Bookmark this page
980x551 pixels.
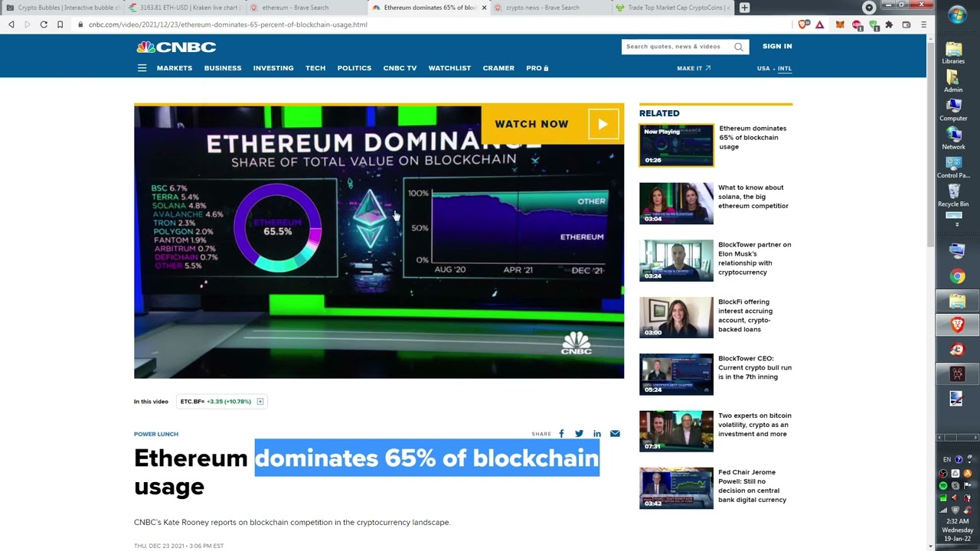tap(60, 24)
